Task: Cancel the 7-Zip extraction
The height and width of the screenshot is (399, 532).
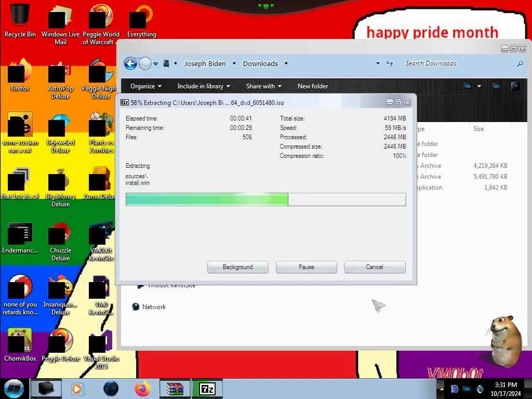Action: 375,267
